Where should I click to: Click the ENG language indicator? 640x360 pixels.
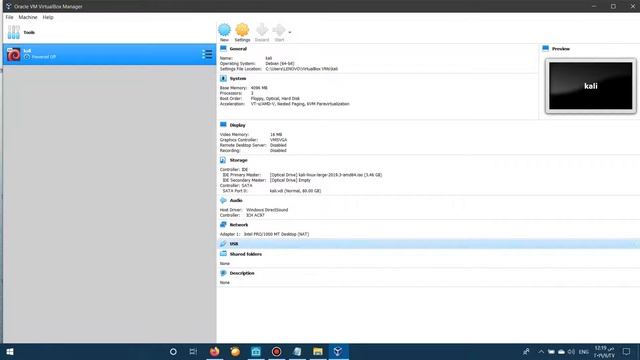(584, 352)
